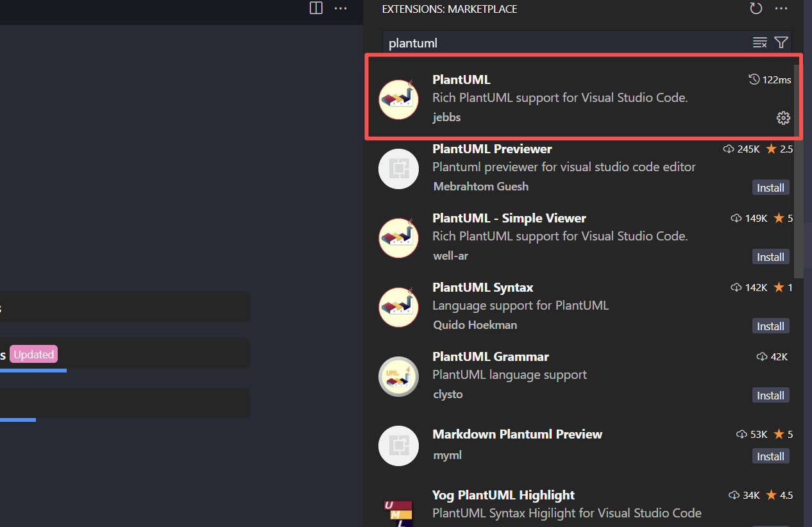Install PlantUML Syntax extension

tap(770, 326)
